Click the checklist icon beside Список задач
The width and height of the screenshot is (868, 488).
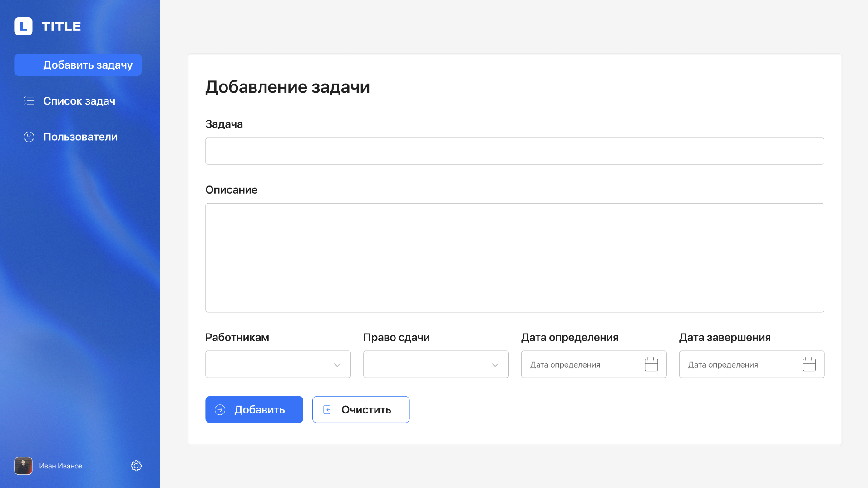pos(29,101)
